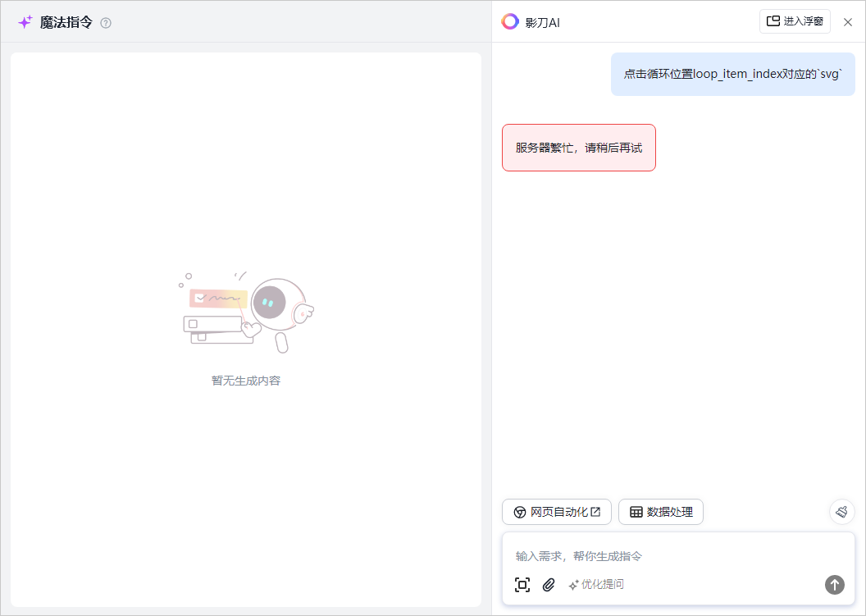Click the user message about loop_item_index
This screenshot has height=616, width=866.
click(732, 74)
